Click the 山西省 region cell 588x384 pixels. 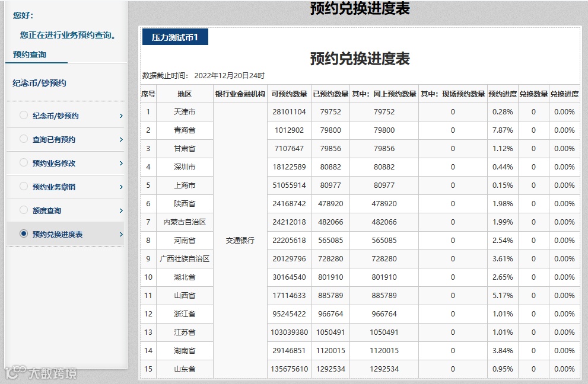185,295
